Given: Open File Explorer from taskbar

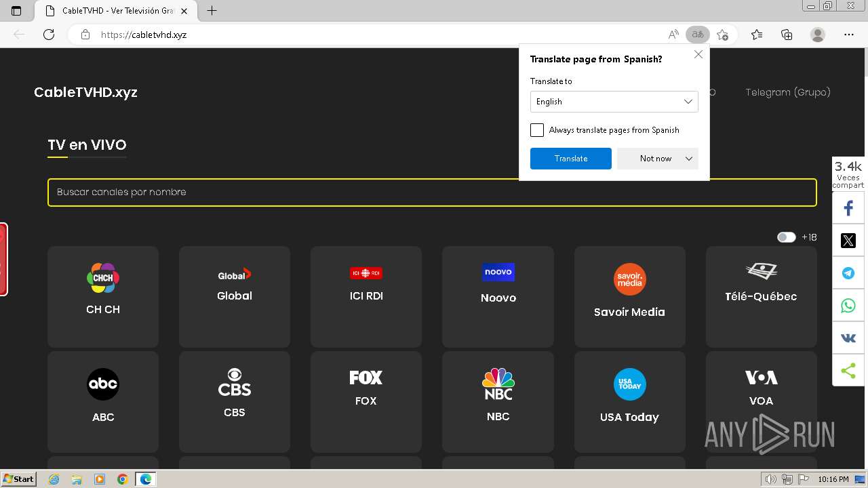Looking at the screenshot, I should pos(77,479).
